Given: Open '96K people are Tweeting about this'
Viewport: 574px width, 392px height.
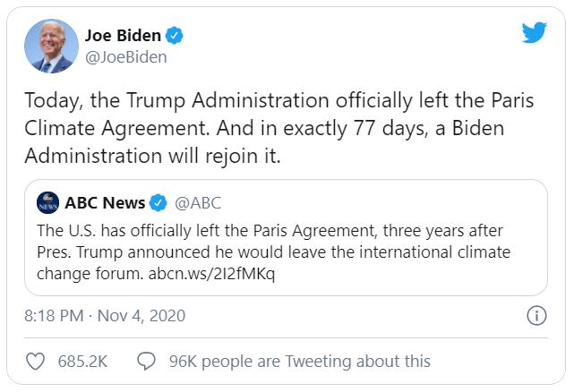Looking at the screenshot, I should coord(299,362).
